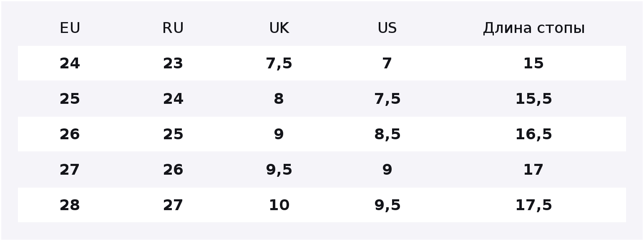Click EU size 25 cell

click(70, 99)
